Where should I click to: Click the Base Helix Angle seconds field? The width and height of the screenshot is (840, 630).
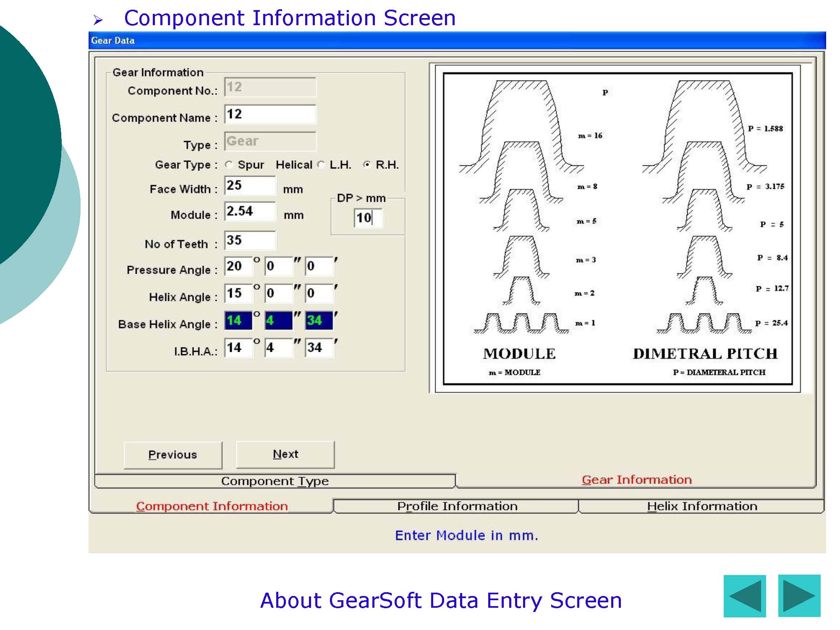319,321
